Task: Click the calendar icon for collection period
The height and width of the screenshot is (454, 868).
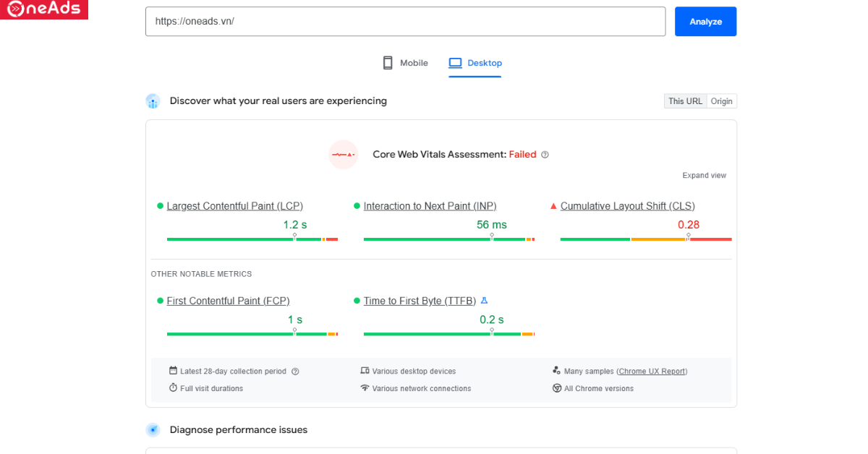Action: [173, 371]
